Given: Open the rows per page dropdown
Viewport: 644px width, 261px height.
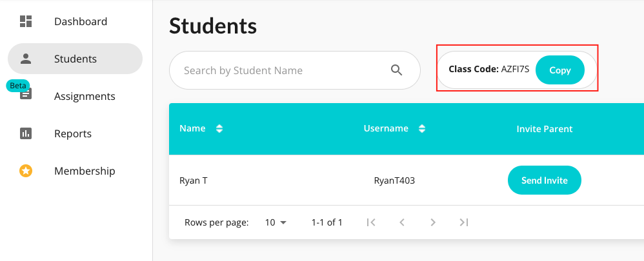Looking at the screenshot, I should pyautogui.click(x=276, y=222).
